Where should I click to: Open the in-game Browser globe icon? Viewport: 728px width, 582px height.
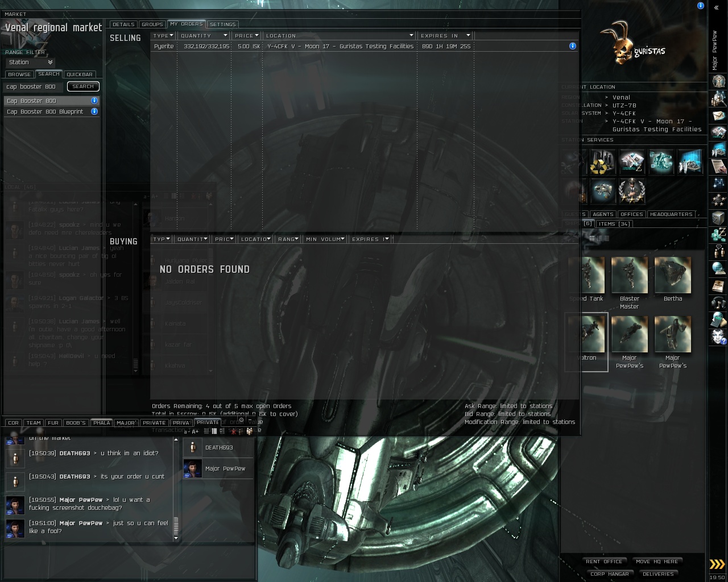pyautogui.click(x=718, y=268)
